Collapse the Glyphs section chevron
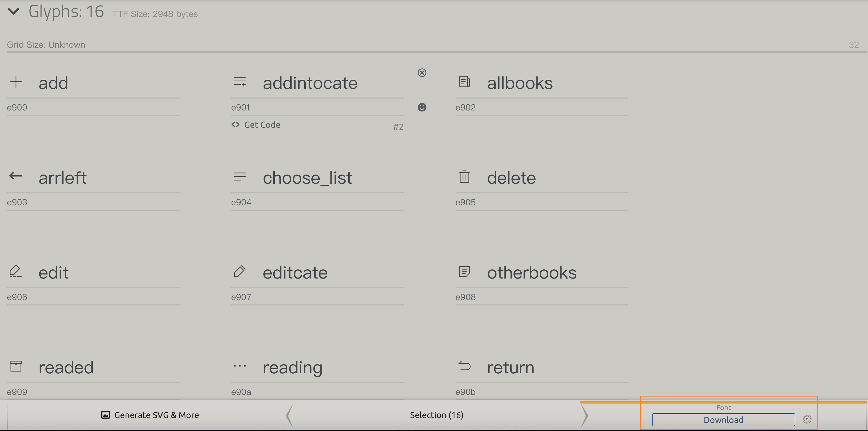868x431 pixels. (13, 11)
